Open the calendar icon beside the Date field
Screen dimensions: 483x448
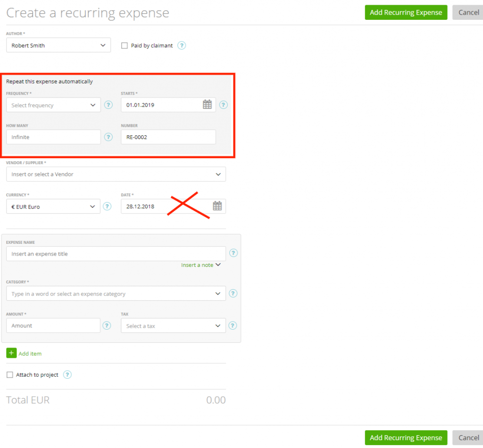[217, 206]
